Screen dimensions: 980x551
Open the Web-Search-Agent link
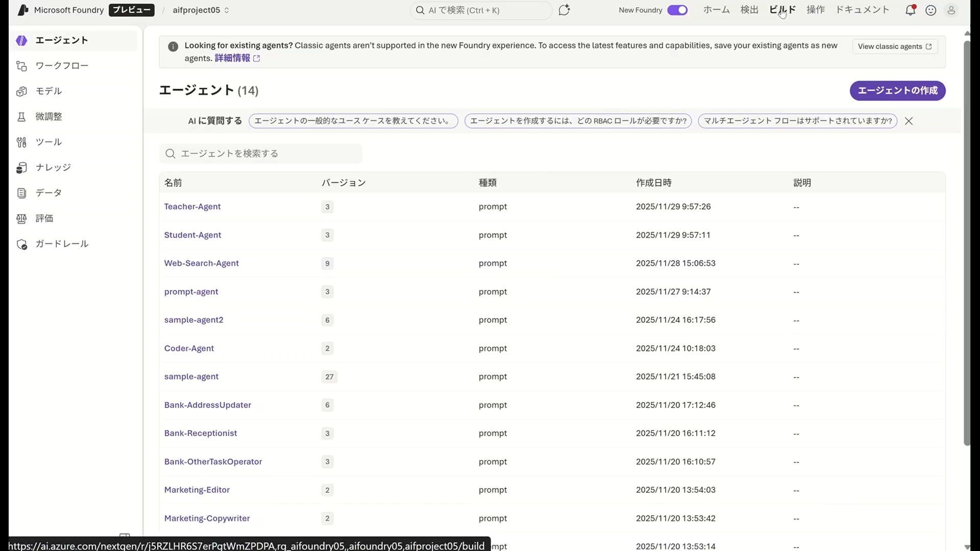point(201,263)
